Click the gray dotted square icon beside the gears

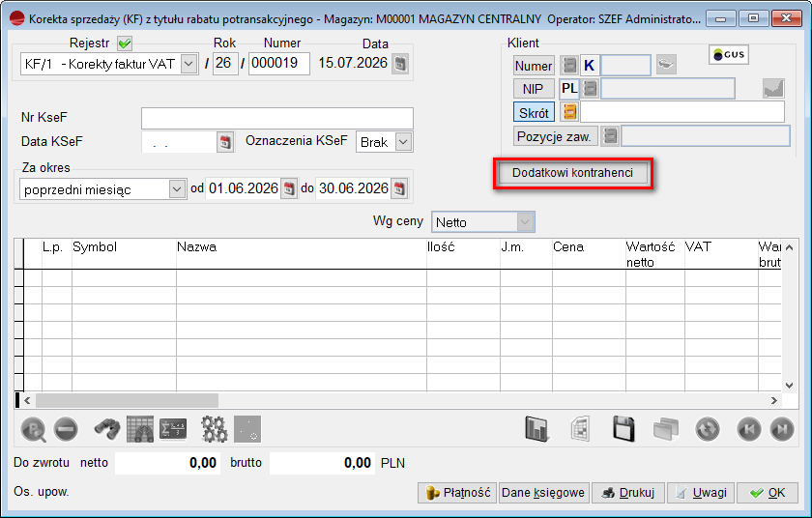(x=247, y=429)
